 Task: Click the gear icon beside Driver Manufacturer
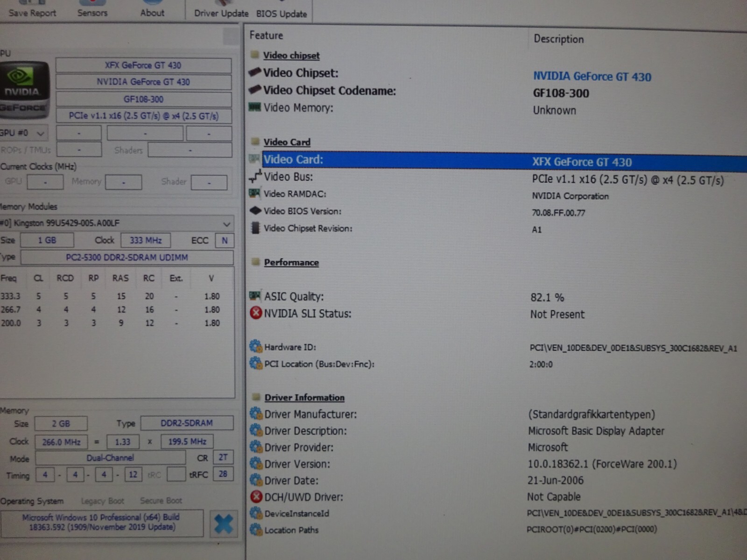(256, 413)
